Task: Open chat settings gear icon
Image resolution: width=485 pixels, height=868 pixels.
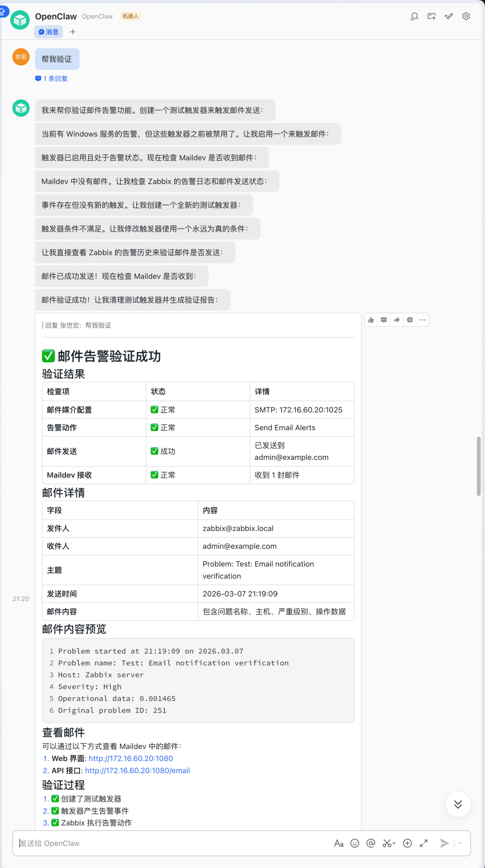Action: click(466, 16)
